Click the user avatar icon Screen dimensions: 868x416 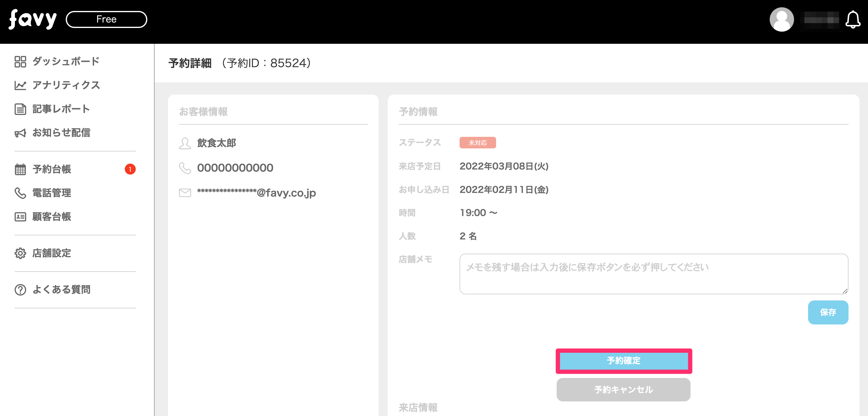point(781,19)
